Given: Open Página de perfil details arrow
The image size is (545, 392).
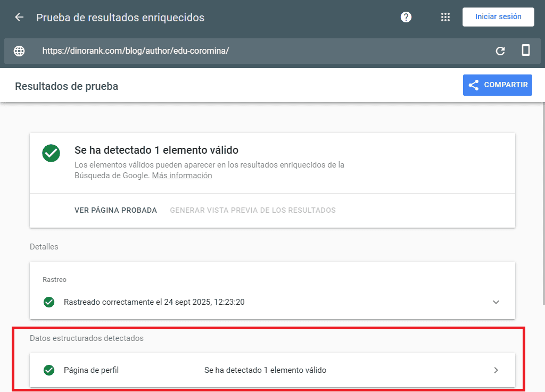Looking at the screenshot, I should (496, 370).
